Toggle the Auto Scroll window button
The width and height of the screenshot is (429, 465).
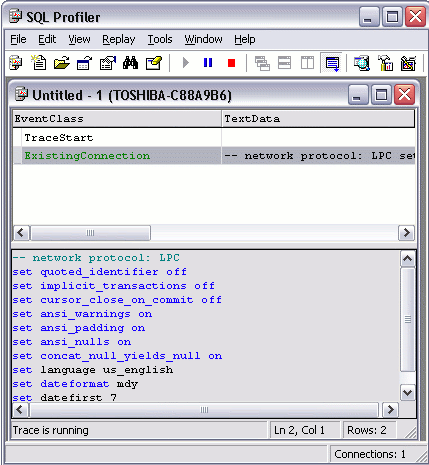click(332, 63)
